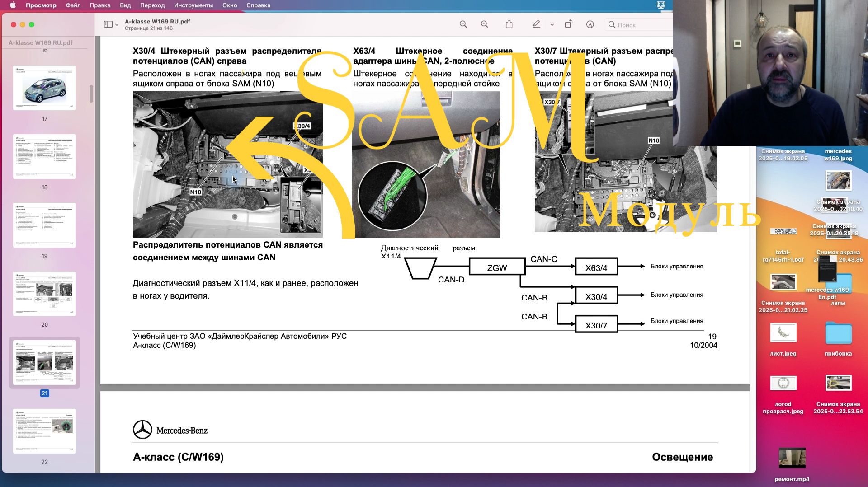Click the X63/4 box in the diagram
Image resolution: width=868 pixels, height=487 pixels.
point(596,267)
